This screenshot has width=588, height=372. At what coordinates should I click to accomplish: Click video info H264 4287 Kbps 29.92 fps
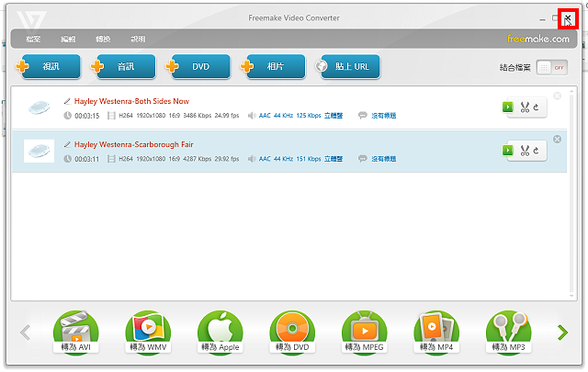click(179, 159)
